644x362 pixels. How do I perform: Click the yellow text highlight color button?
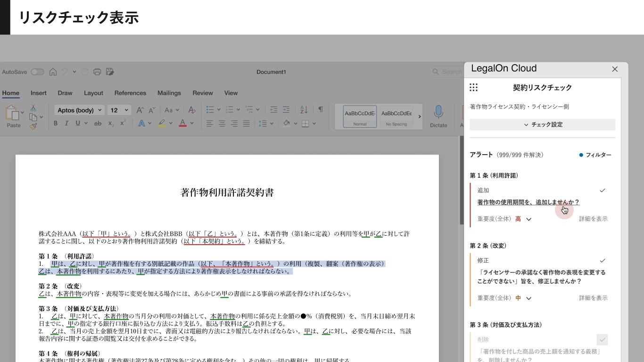coord(161,123)
